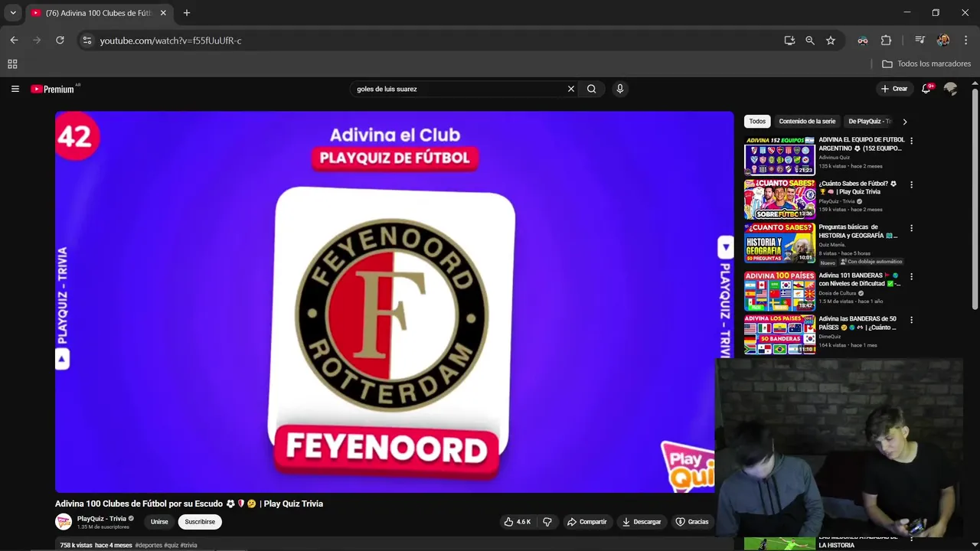Share the video via Compartir
Screen dimensions: 980x551
click(x=587, y=522)
